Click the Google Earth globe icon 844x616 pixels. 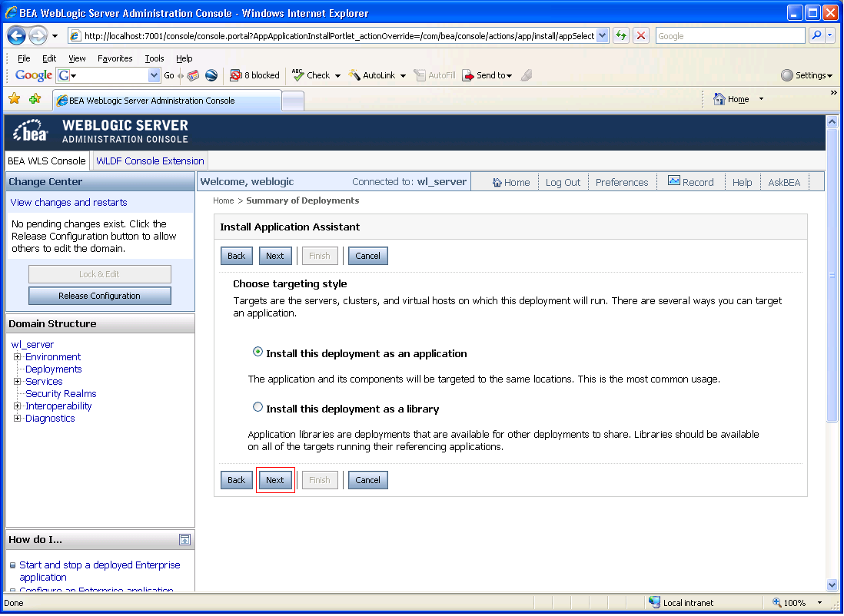click(x=211, y=75)
